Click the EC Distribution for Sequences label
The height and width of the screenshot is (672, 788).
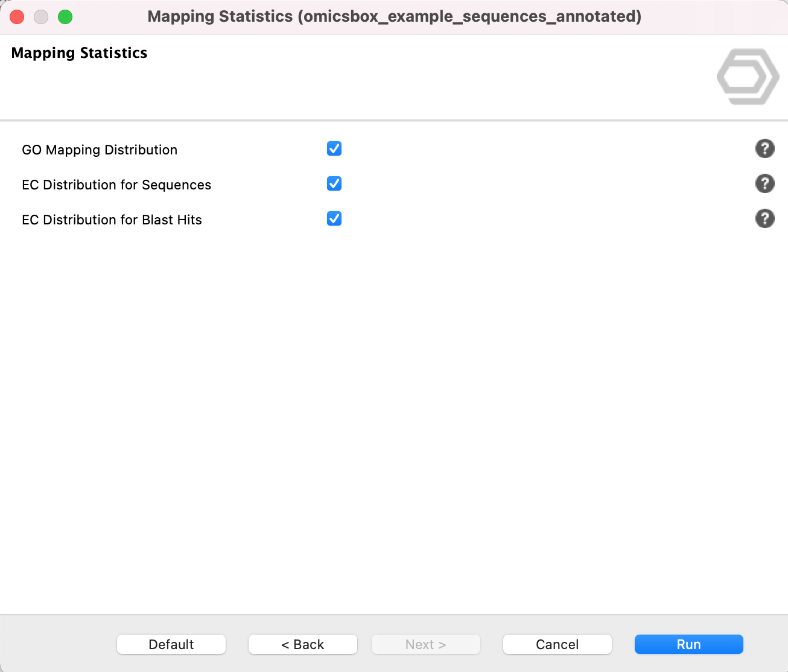pos(116,185)
